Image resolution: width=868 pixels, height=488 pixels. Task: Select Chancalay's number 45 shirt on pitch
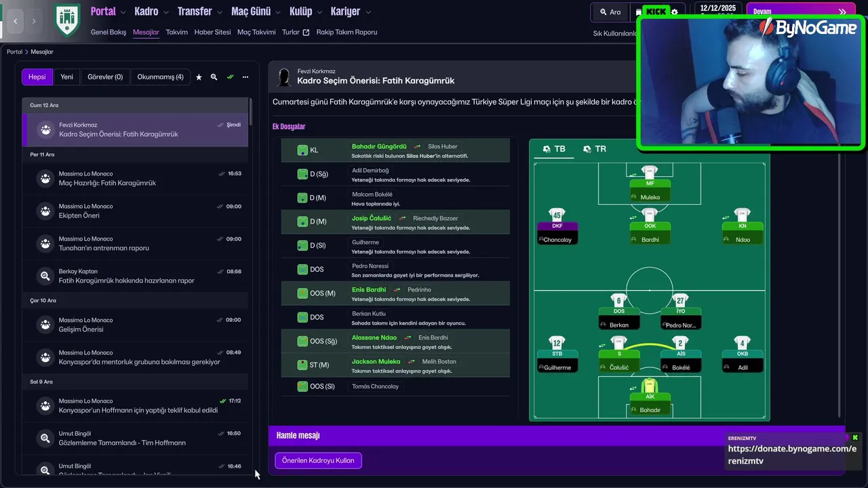coord(557,215)
